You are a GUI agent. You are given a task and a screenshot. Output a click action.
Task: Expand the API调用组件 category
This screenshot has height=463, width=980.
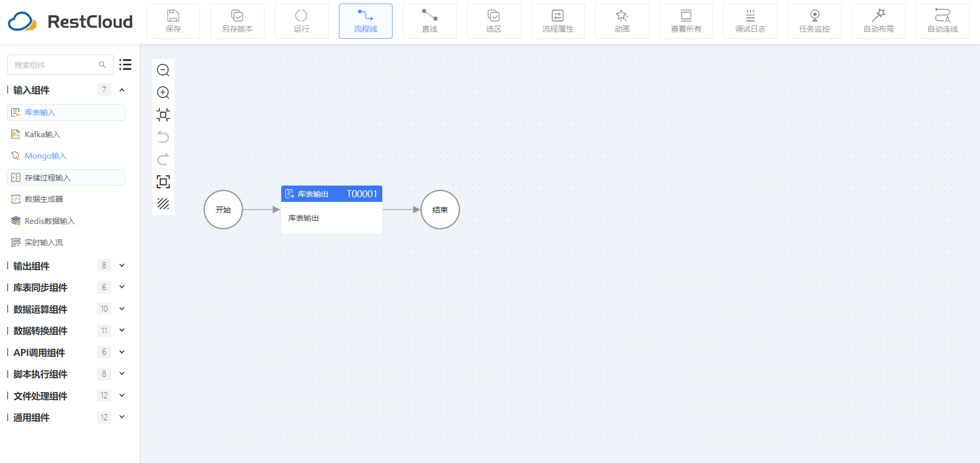[122, 352]
